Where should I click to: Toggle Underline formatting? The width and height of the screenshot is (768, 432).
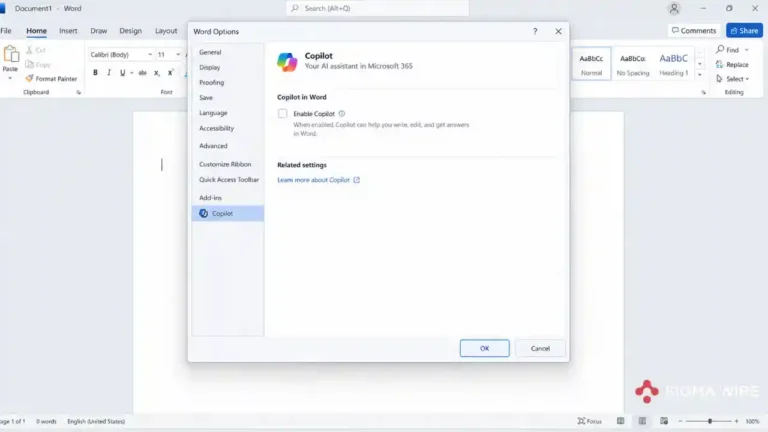[x=122, y=72]
